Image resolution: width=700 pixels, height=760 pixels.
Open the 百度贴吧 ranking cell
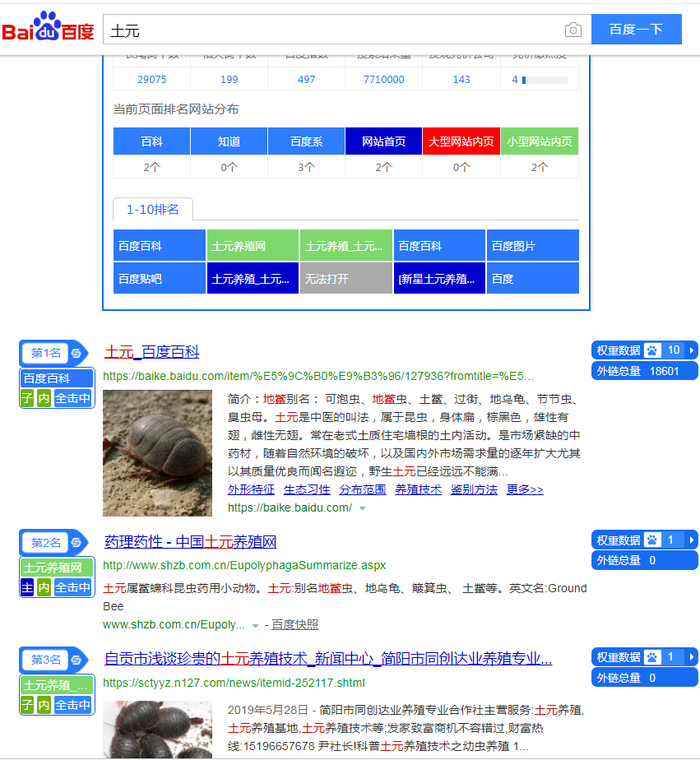[160, 278]
